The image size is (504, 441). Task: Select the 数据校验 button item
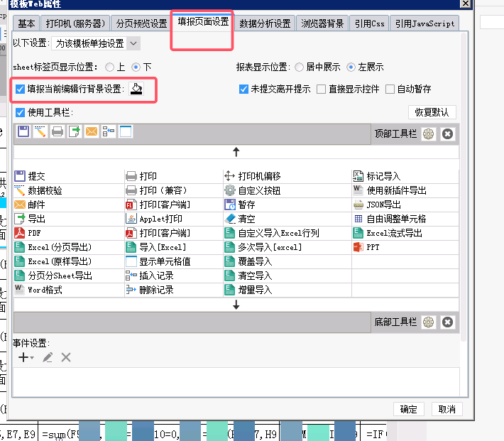[69, 190]
